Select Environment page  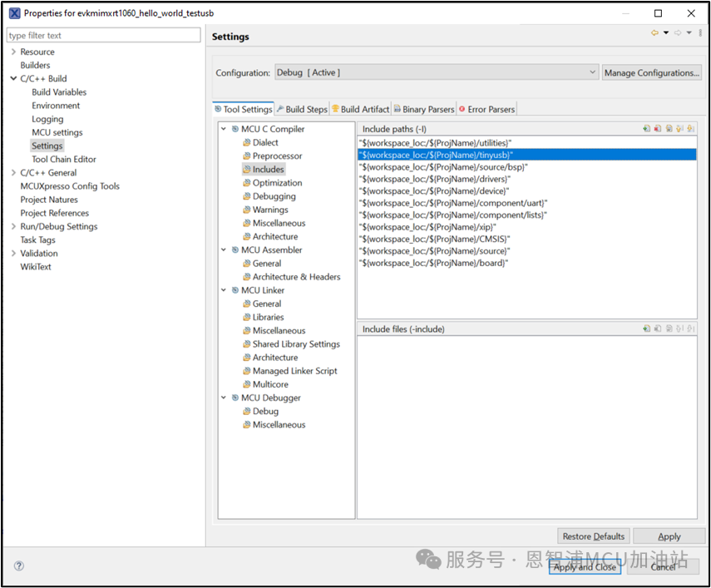56,106
